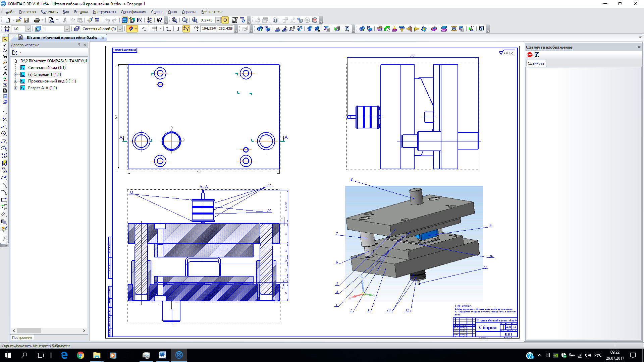Open the snap settings dropdown arrow
This screenshot has width=644, height=362.
pyautogui.click(x=136, y=29)
